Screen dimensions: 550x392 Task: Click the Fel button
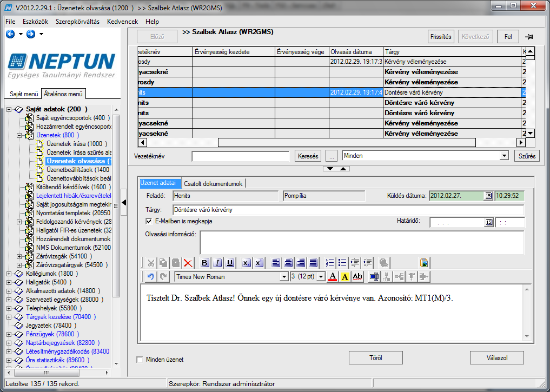pos(508,37)
